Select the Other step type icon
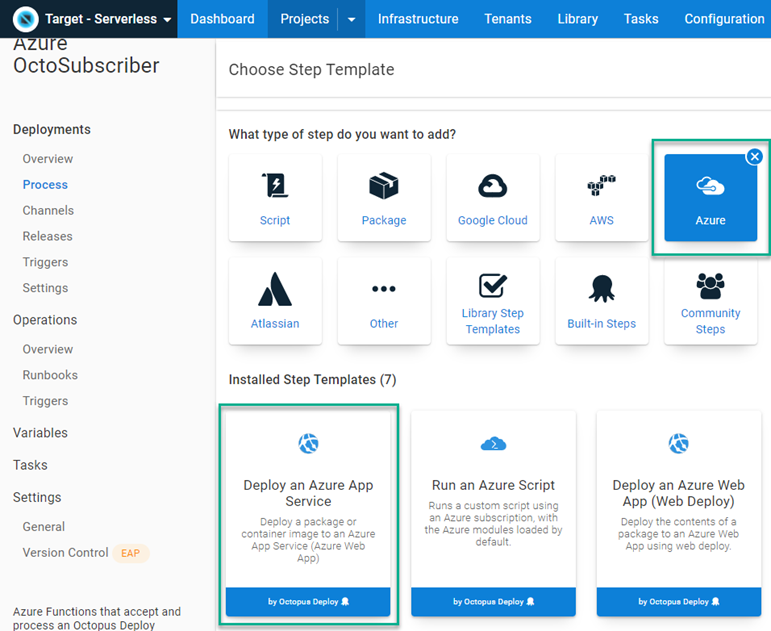Viewport: 771px width, 631px height. point(384,289)
